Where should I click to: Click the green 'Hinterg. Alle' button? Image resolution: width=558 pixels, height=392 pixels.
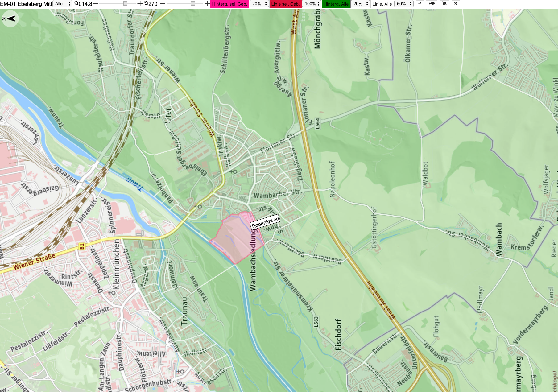[336, 4]
